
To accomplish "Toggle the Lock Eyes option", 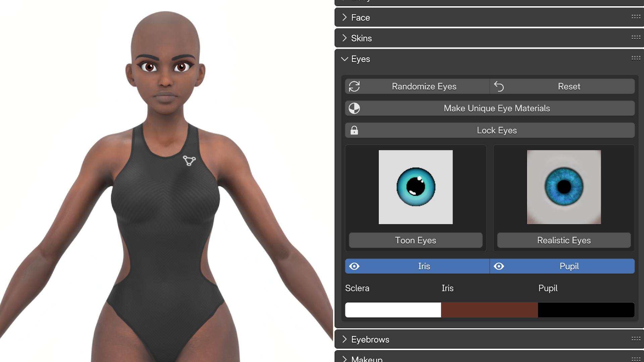I will point(496,130).
